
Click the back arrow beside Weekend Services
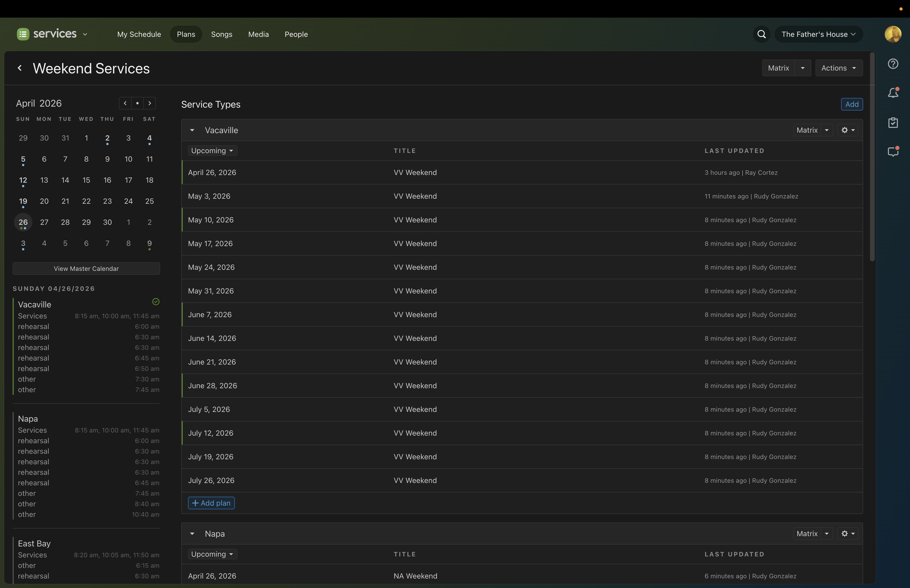coord(20,68)
